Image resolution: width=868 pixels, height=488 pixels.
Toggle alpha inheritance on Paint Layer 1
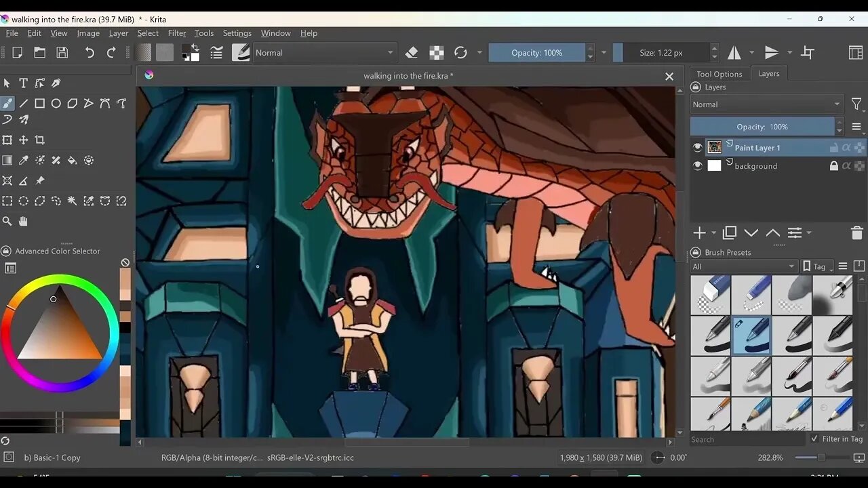[846, 147]
